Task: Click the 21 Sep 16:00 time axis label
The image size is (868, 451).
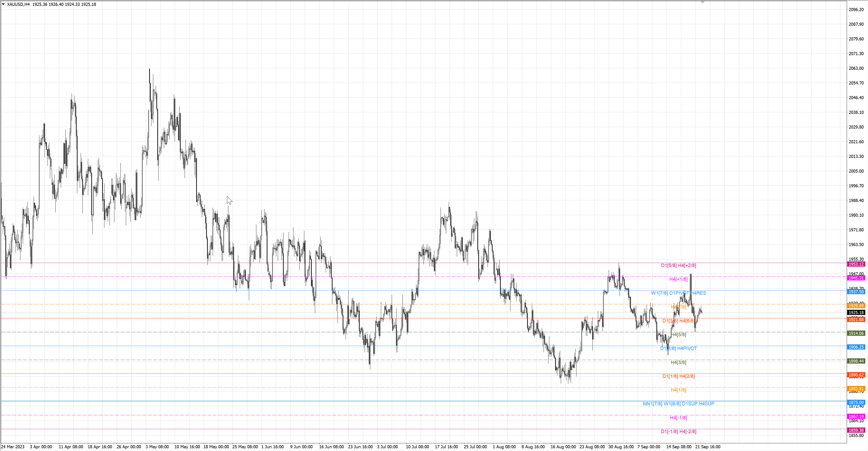Action: coord(708,447)
